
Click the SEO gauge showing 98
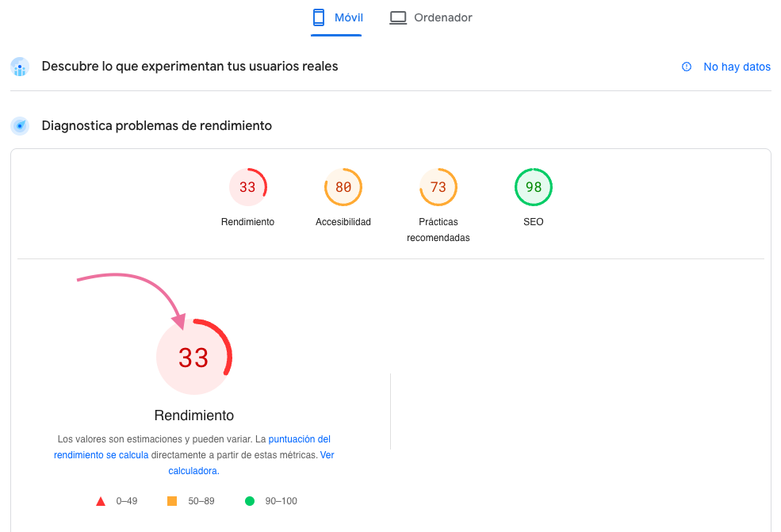click(533, 187)
